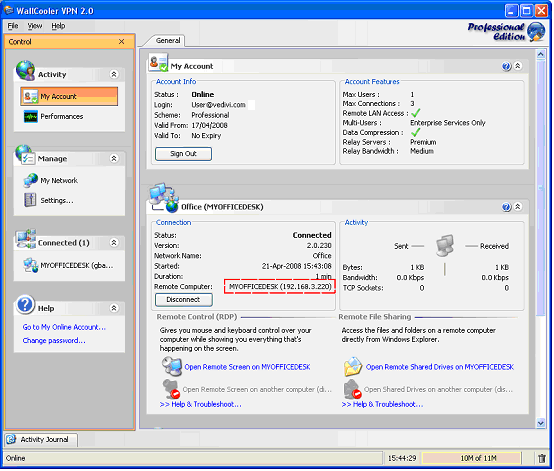Click the memory usage bar 10M of 11M
The image size is (554, 471).
(x=472, y=458)
